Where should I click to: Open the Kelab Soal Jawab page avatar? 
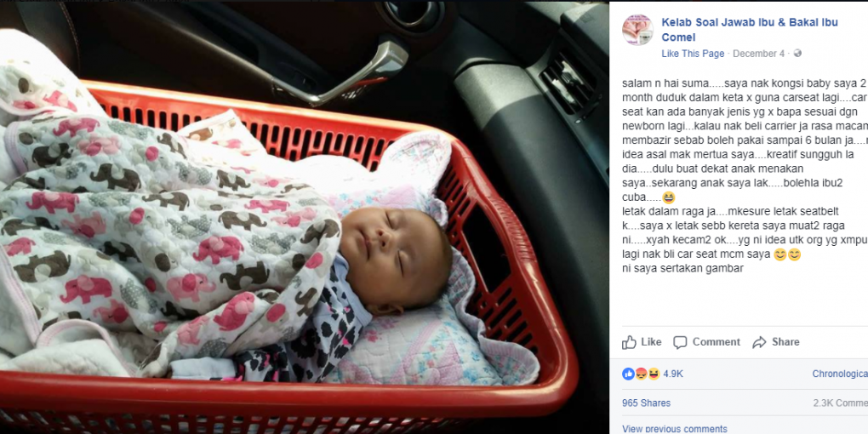[x=637, y=30]
